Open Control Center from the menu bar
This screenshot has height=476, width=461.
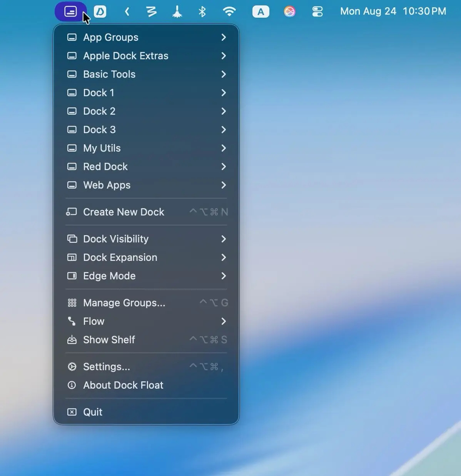pyautogui.click(x=317, y=12)
